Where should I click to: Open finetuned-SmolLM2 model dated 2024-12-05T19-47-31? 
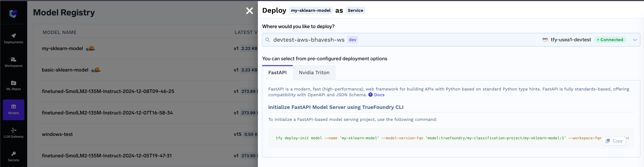(107, 156)
